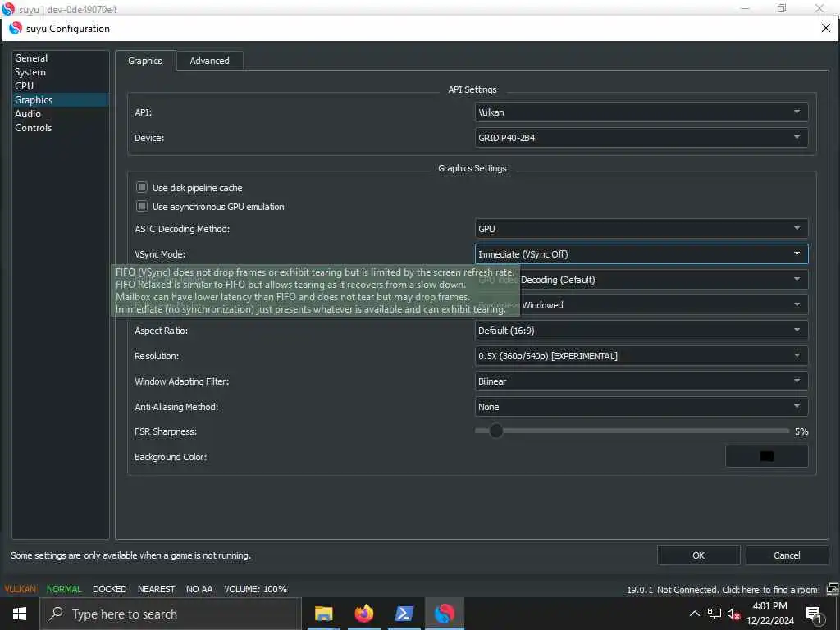Open the Resolution dropdown
The width and height of the screenshot is (840, 630).
641,356
